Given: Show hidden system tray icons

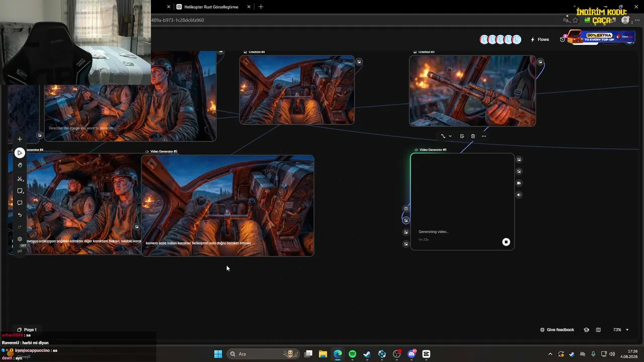Looking at the screenshot, I should tap(550, 354).
